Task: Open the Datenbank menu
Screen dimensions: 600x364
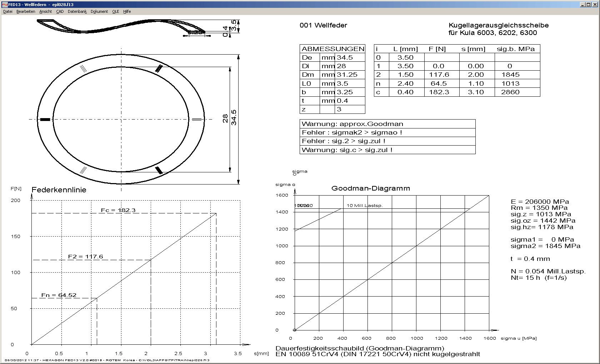Action: [x=77, y=11]
